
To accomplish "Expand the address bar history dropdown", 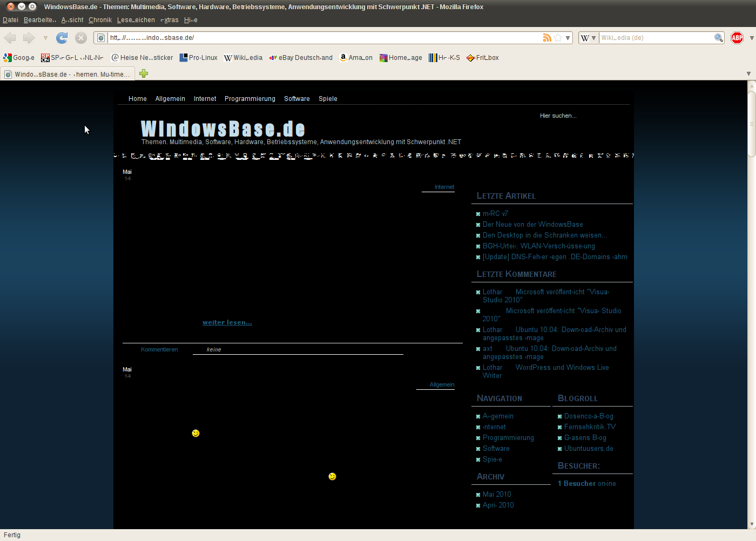I will click(568, 38).
